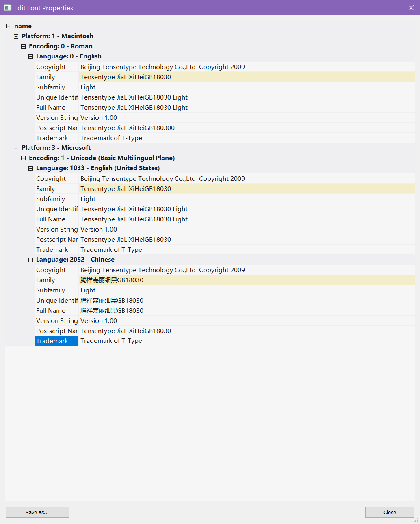Click the window resize grip corner
Viewport: 420px width, 524px height.
click(x=416, y=520)
